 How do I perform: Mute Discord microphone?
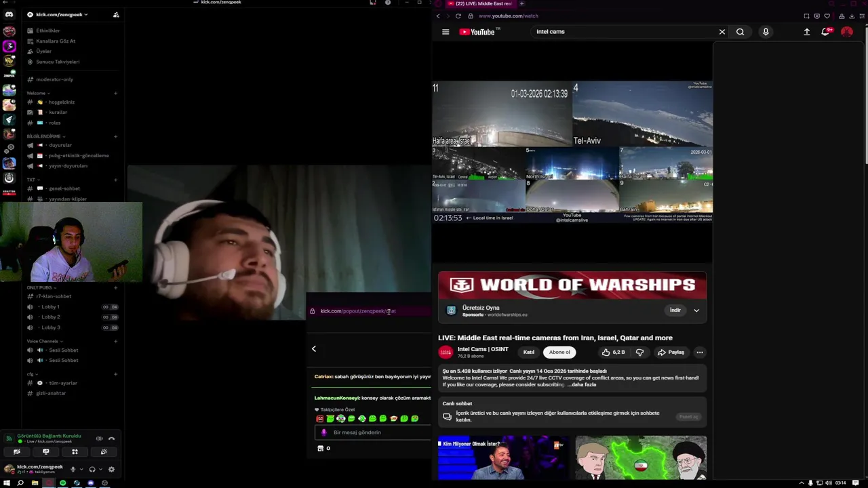73,469
